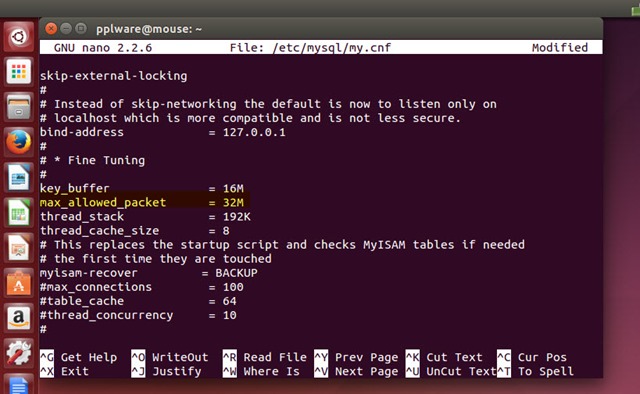Click the File: /etc/mysql/my.cnf header text
Viewport: 640px width, 394px height.
tap(310, 48)
